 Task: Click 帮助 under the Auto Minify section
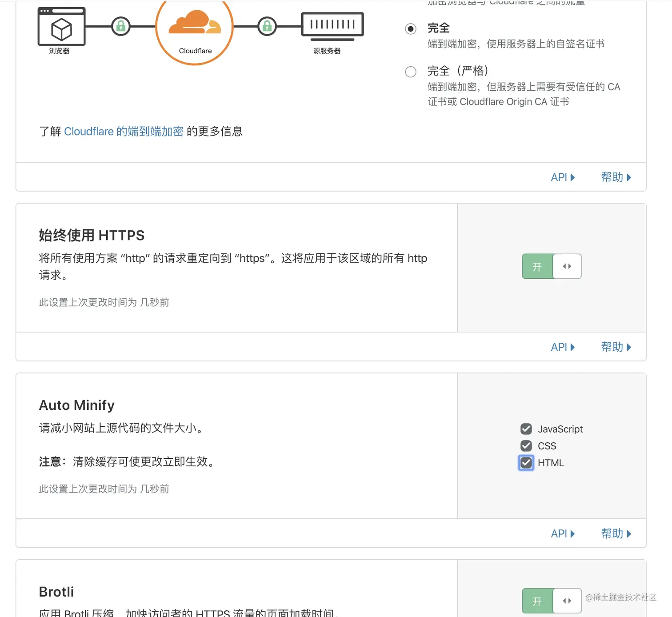click(x=612, y=533)
